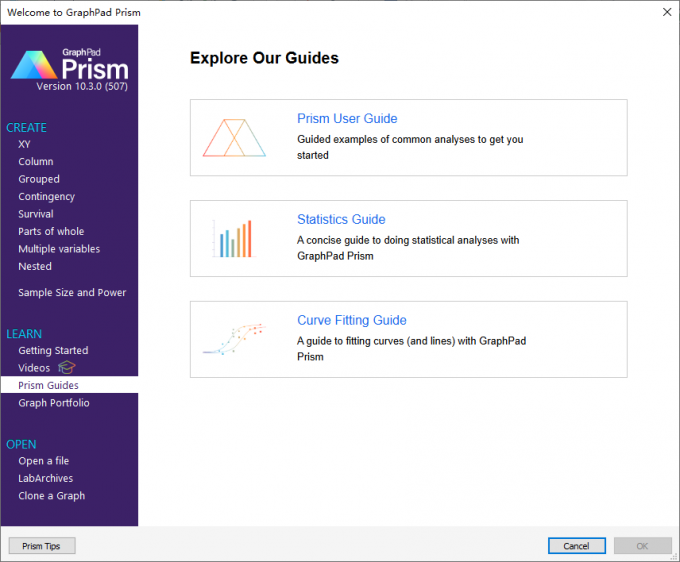Click the Cancel button

point(577,546)
